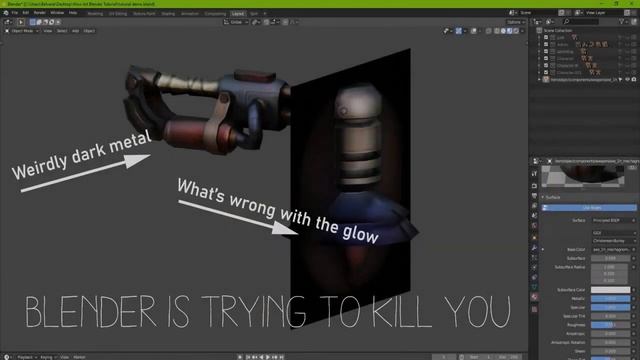Click the Roughness slider
Image resolution: width=640 pixels, height=360 pixels.
click(x=611, y=325)
